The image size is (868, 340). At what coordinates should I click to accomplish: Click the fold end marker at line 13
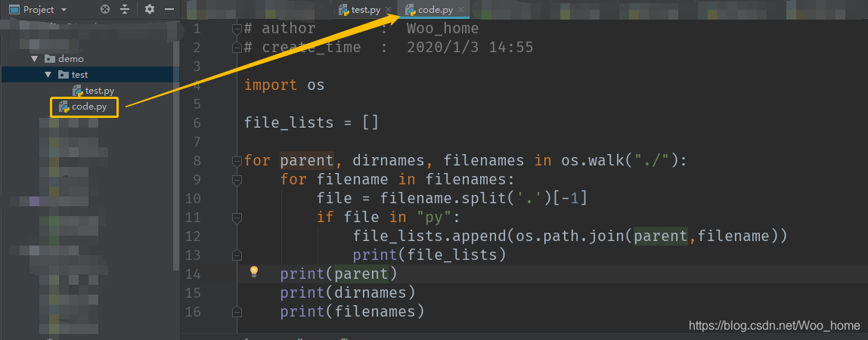click(x=237, y=255)
